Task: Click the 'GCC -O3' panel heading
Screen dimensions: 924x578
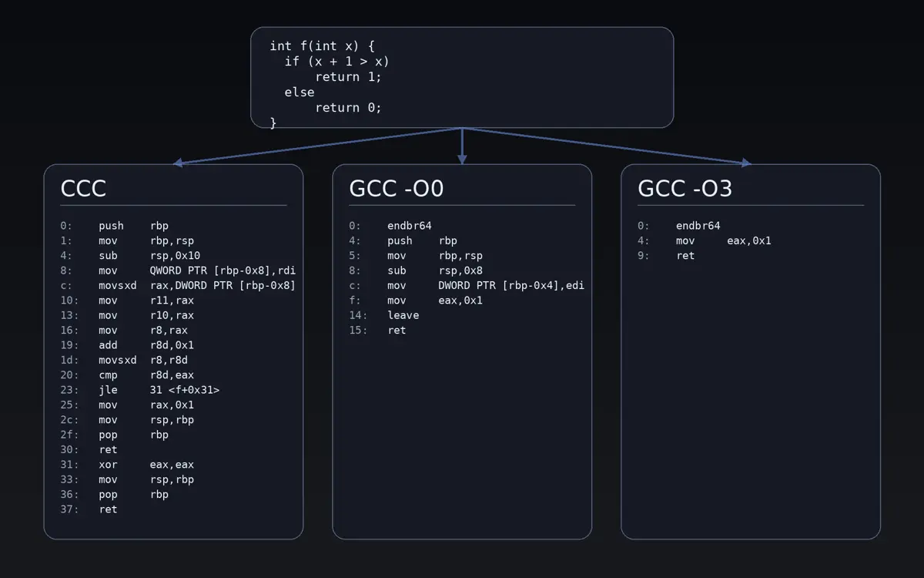Action: [685, 189]
